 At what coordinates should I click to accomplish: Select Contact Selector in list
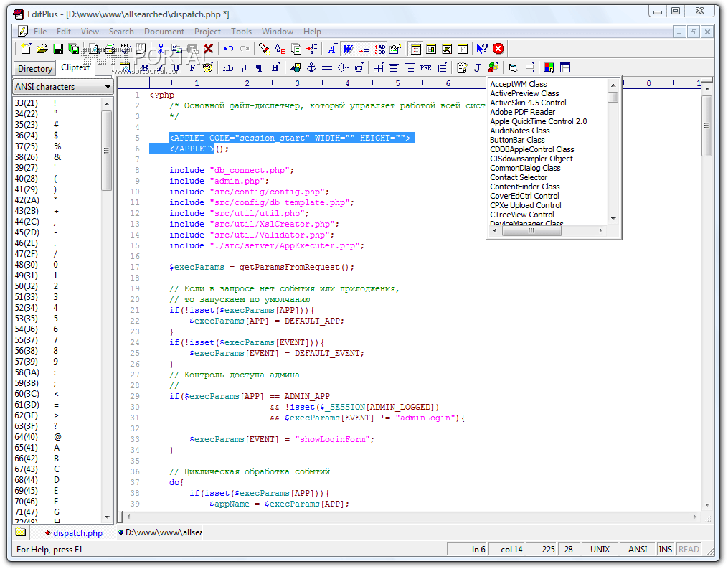pyautogui.click(x=518, y=177)
